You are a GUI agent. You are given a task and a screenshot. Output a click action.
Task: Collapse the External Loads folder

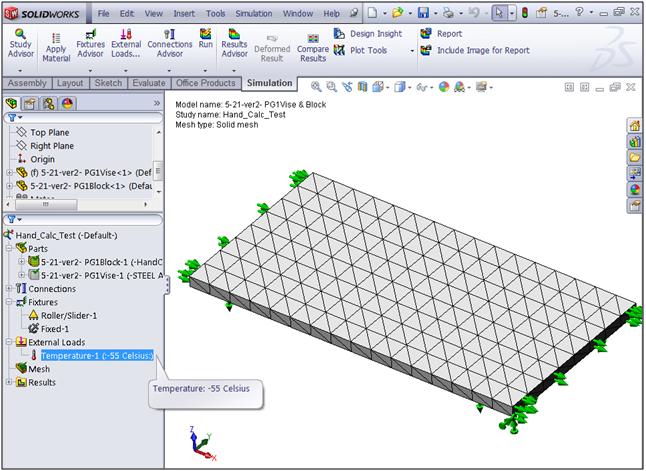pos(9,342)
